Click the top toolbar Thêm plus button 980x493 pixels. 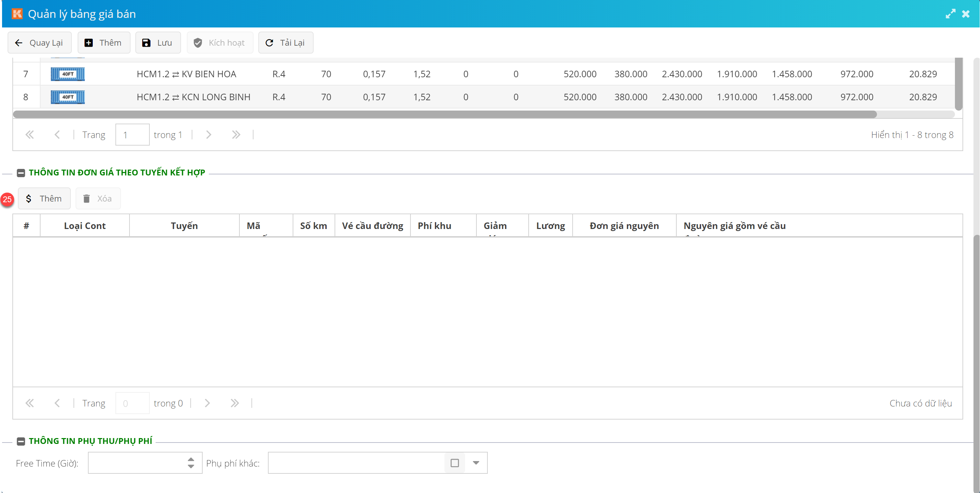pyautogui.click(x=103, y=43)
